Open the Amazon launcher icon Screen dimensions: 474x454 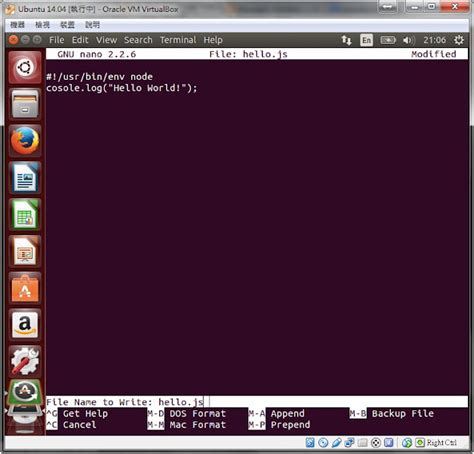[25, 324]
